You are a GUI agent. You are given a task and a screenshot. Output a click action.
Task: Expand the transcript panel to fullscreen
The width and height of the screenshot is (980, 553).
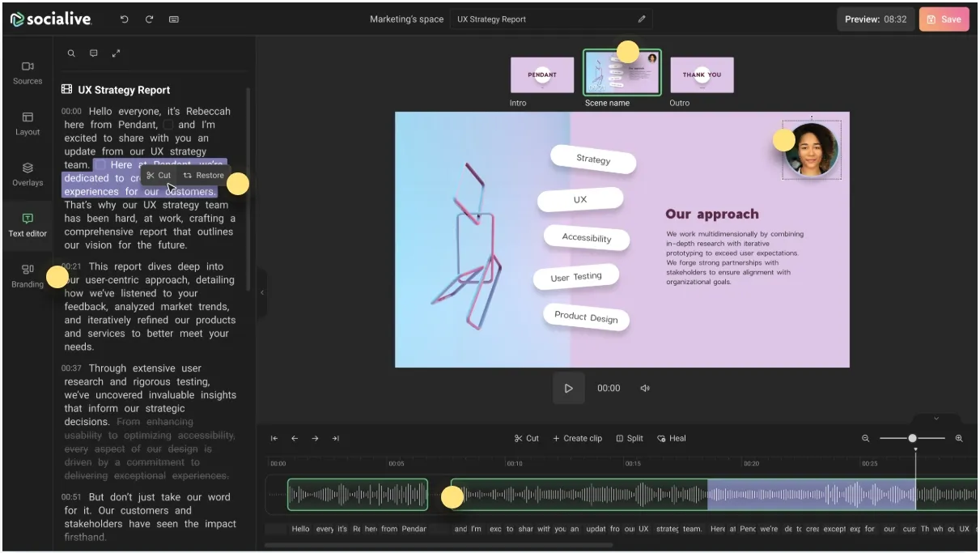click(116, 53)
